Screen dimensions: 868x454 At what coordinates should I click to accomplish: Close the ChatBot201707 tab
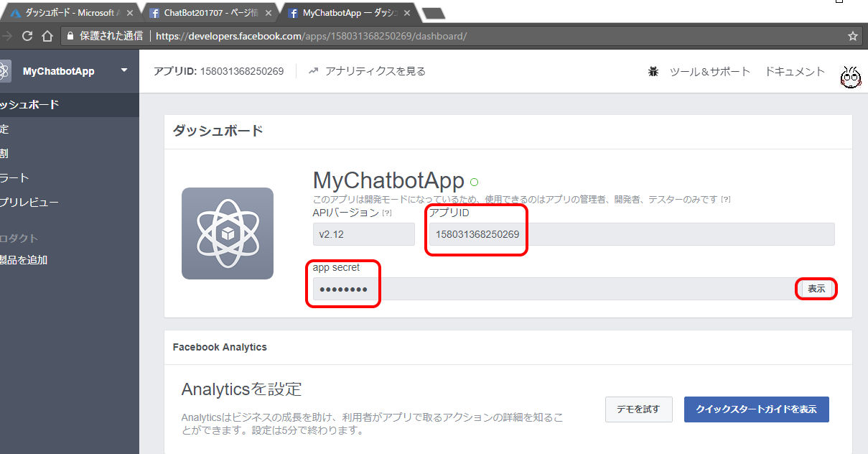point(268,13)
